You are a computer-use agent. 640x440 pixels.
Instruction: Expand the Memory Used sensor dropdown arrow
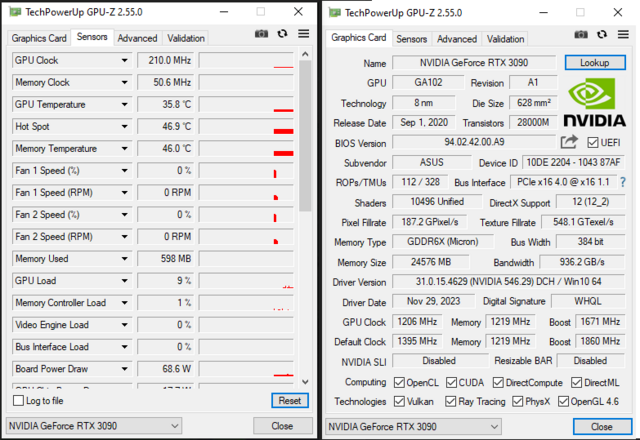125,259
